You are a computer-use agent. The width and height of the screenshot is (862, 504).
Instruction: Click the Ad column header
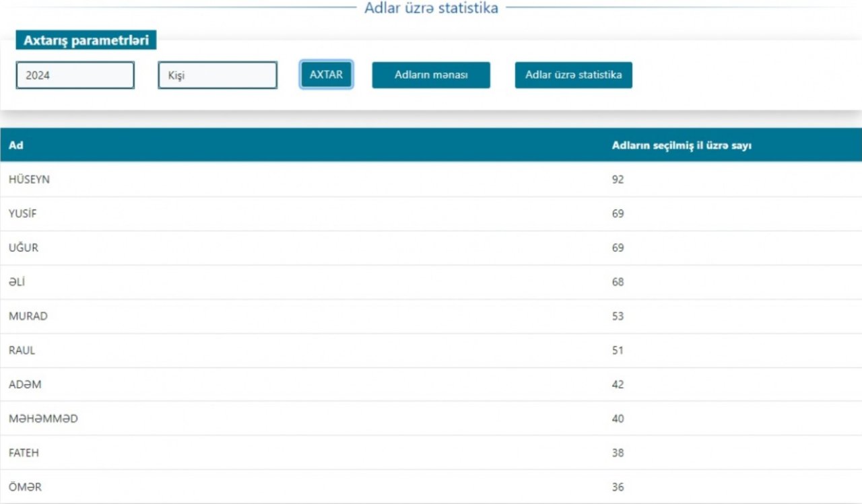16,145
